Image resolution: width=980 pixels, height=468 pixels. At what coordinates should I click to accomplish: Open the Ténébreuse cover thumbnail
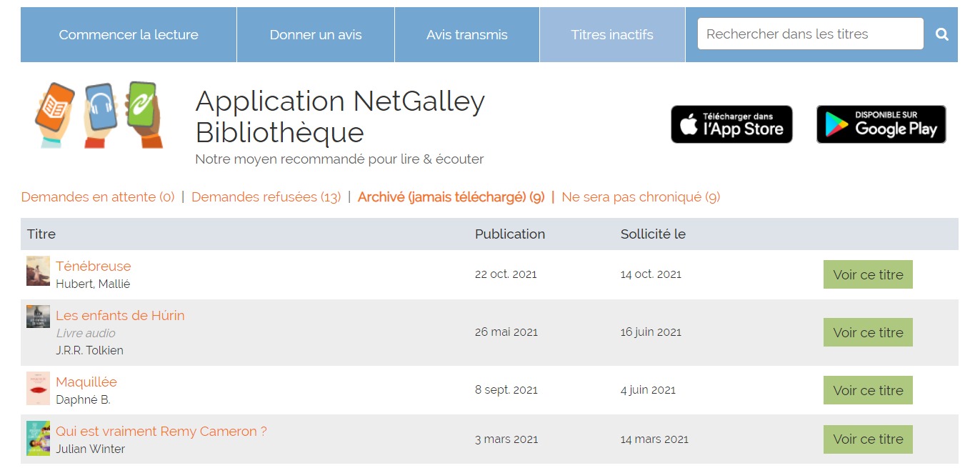point(39,271)
